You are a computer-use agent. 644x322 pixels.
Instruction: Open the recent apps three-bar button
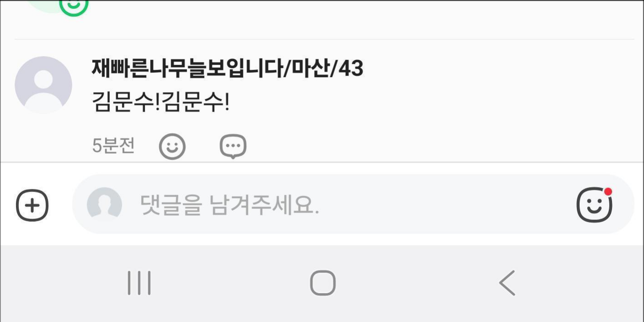pyautogui.click(x=139, y=283)
